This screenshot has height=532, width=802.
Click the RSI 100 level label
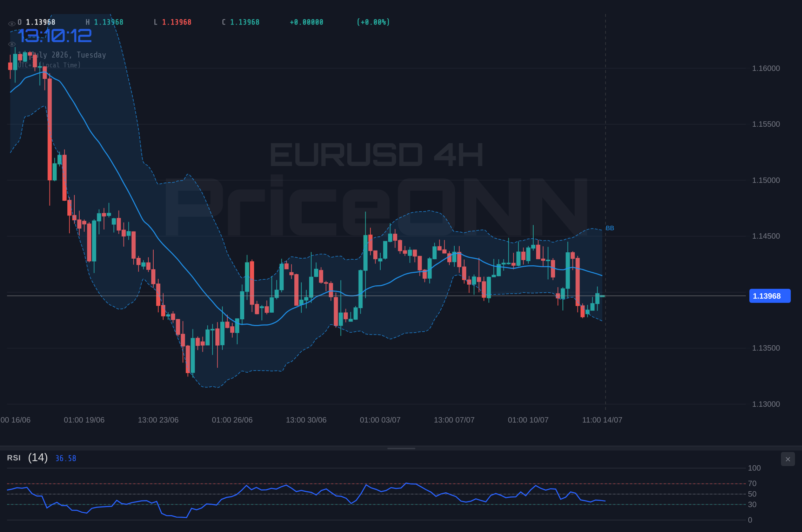[754, 468]
